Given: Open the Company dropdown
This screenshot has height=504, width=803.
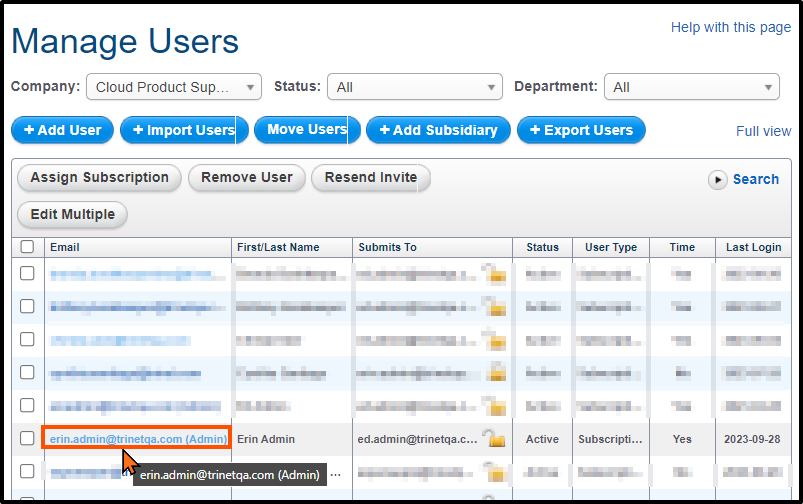Looking at the screenshot, I should (x=174, y=87).
